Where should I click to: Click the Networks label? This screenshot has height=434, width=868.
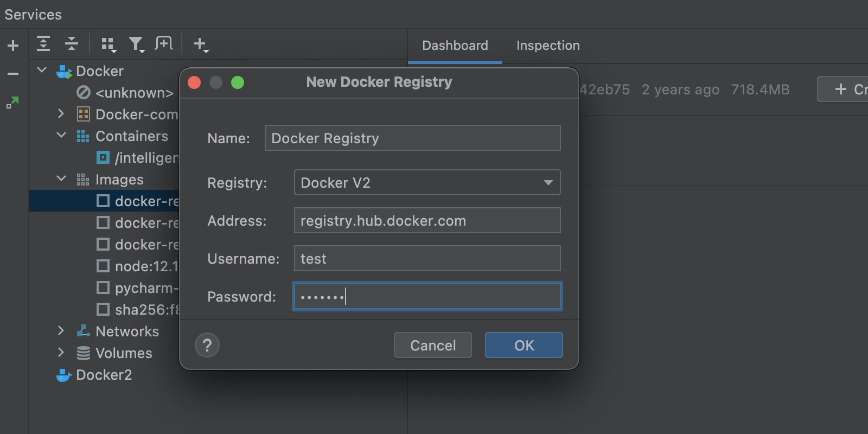(127, 331)
